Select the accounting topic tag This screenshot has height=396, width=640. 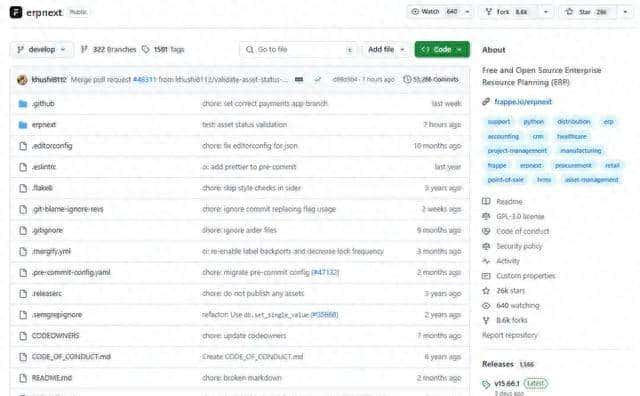pyautogui.click(x=503, y=136)
